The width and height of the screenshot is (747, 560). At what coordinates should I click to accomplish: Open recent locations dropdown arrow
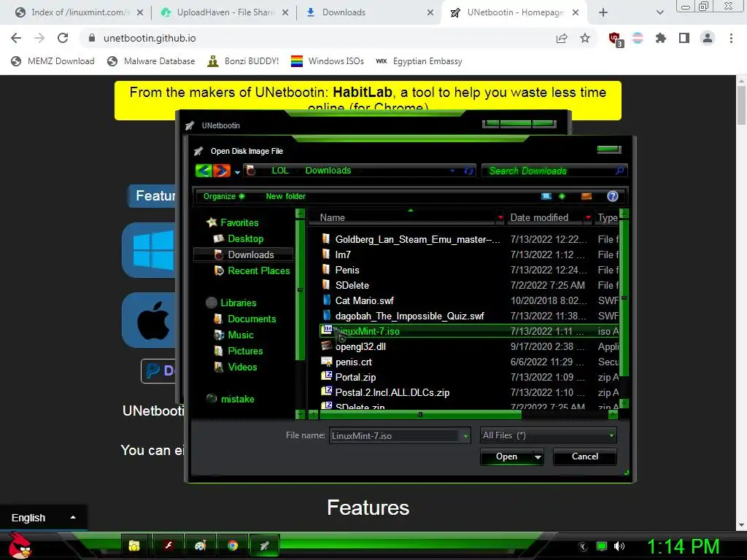tap(237, 172)
